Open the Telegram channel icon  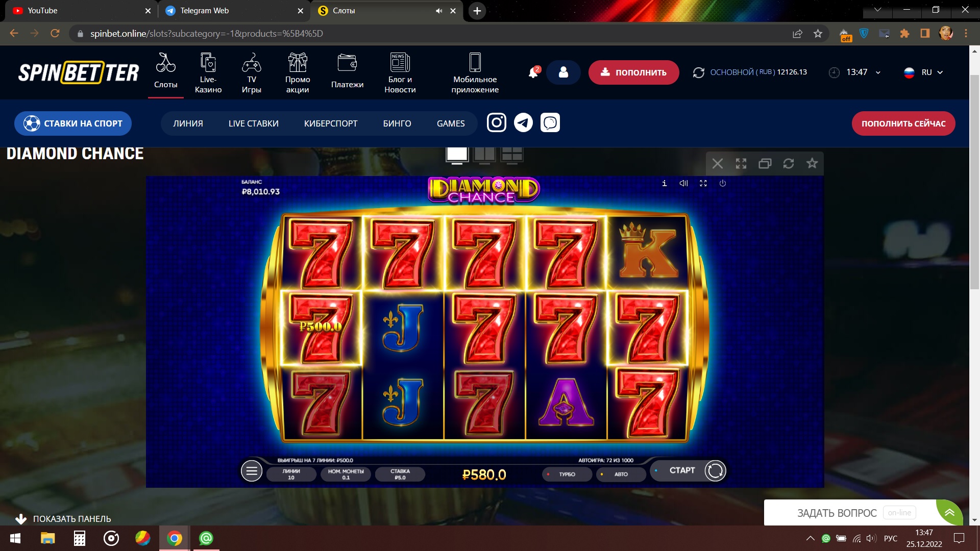click(523, 122)
